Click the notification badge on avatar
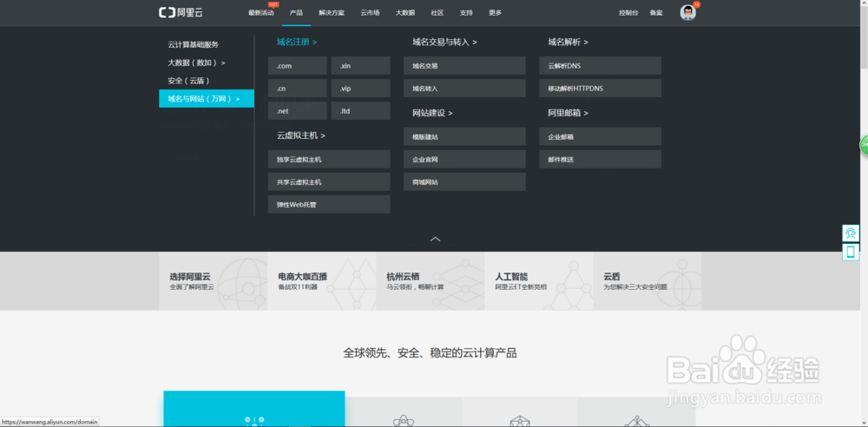This screenshot has width=868, height=427. tap(696, 4)
